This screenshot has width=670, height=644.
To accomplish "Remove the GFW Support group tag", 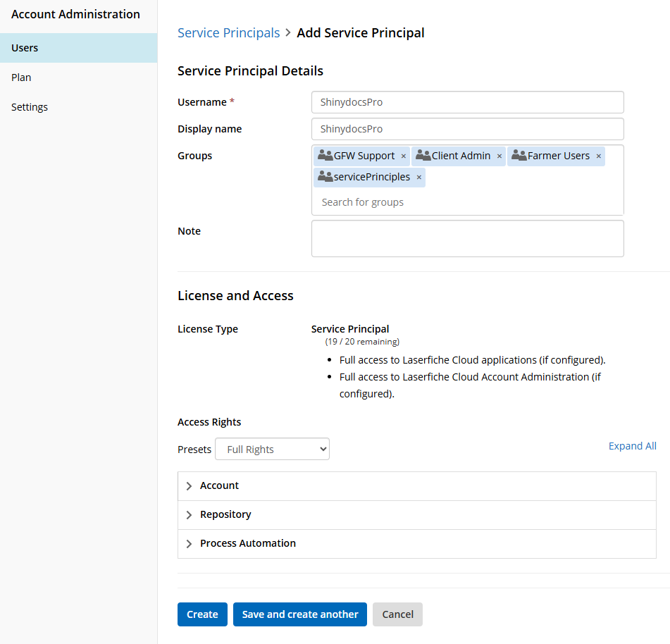I will click(x=404, y=156).
